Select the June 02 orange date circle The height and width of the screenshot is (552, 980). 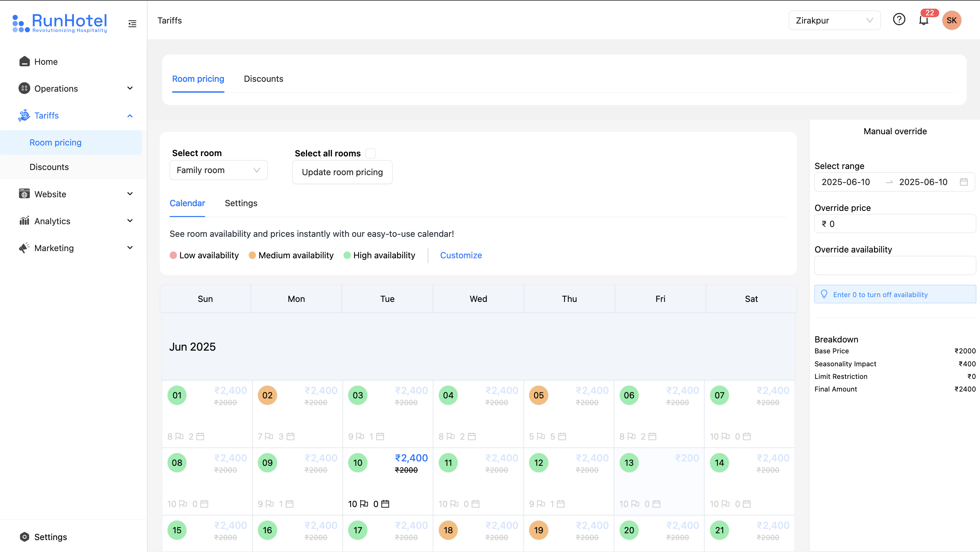(x=267, y=395)
